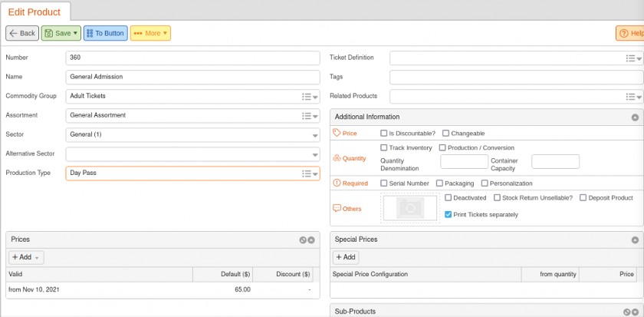Enable the Personalization checkbox
The height and width of the screenshot is (317, 644).
(485, 183)
